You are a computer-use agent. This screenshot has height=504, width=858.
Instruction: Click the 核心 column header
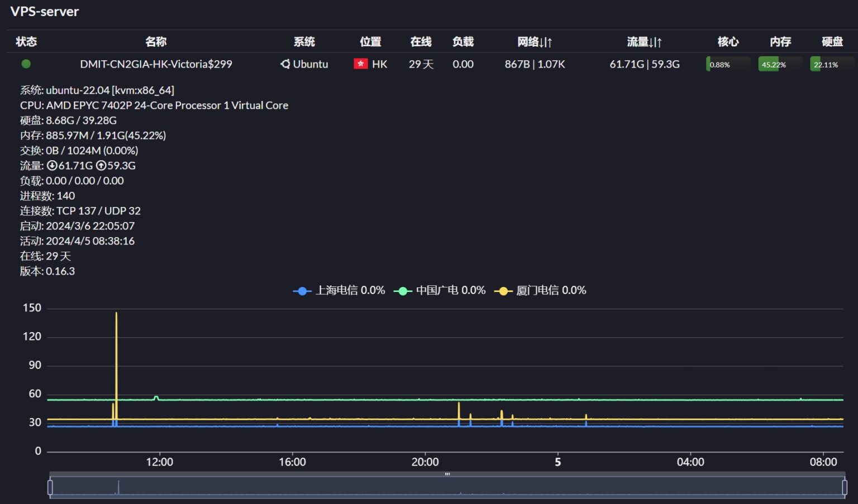click(728, 41)
